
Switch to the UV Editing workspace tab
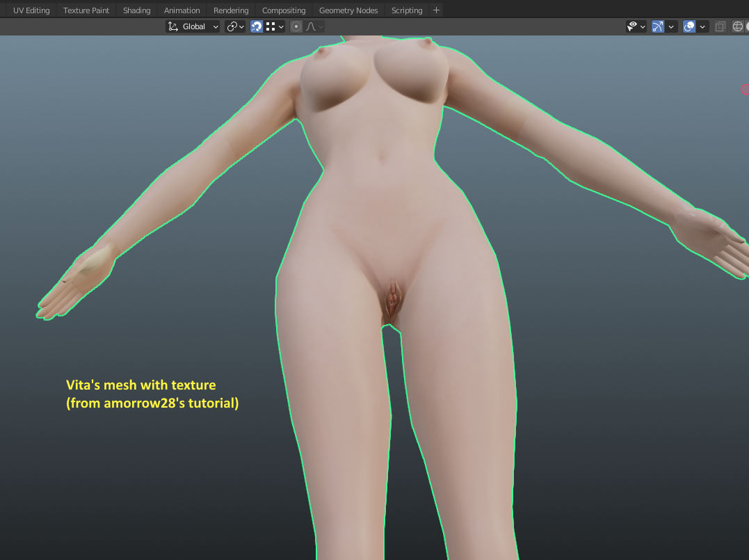click(31, 10)
